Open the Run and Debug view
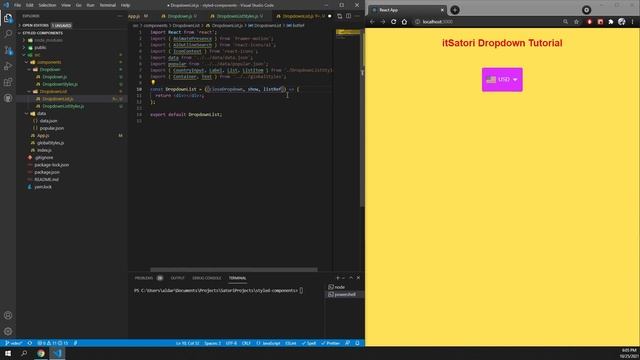The image size is (640, 360). (8, 66)
